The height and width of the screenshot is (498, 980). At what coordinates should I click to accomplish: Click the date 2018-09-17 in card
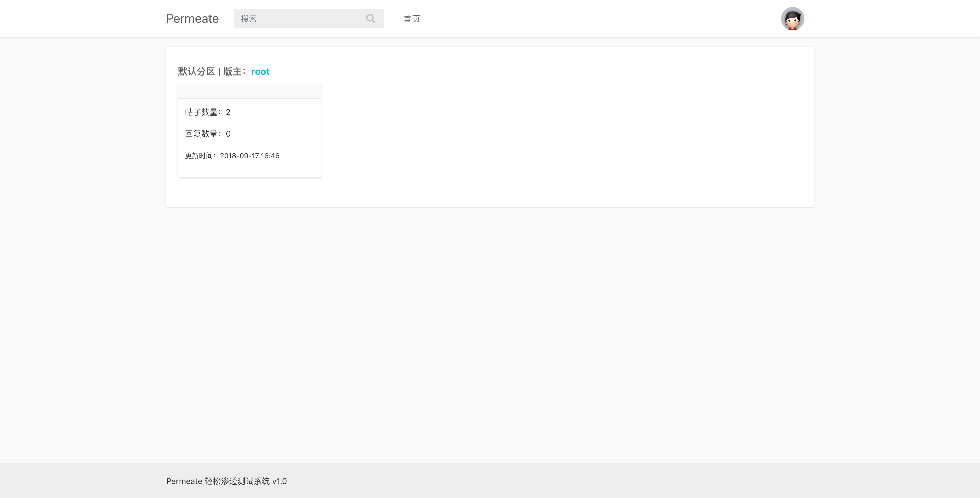239,156
